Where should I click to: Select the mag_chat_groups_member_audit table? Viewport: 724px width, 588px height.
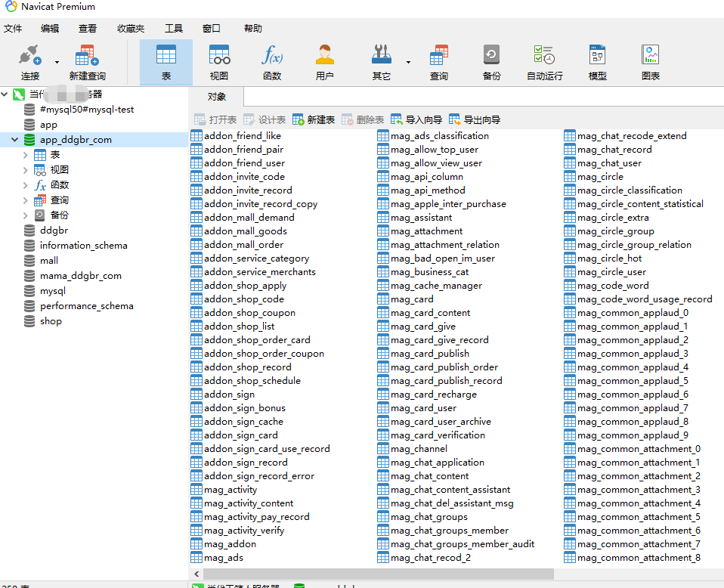coord(463,544)
